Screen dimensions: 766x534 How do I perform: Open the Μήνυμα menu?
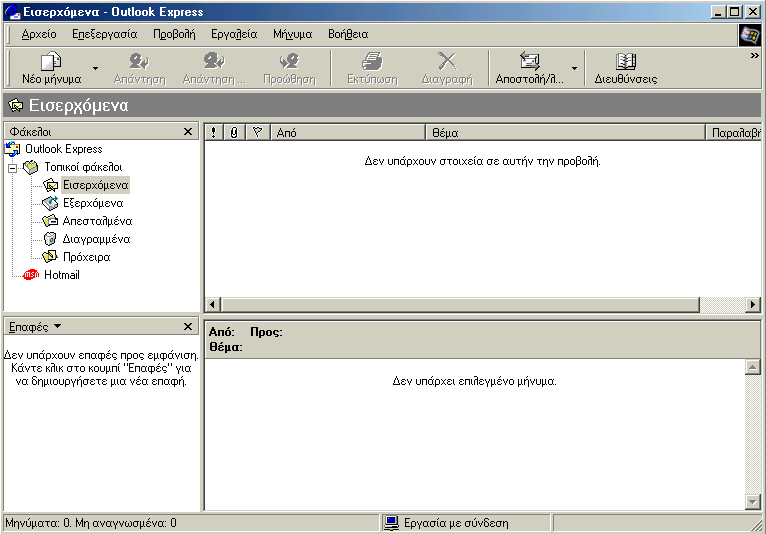point(293,34)
